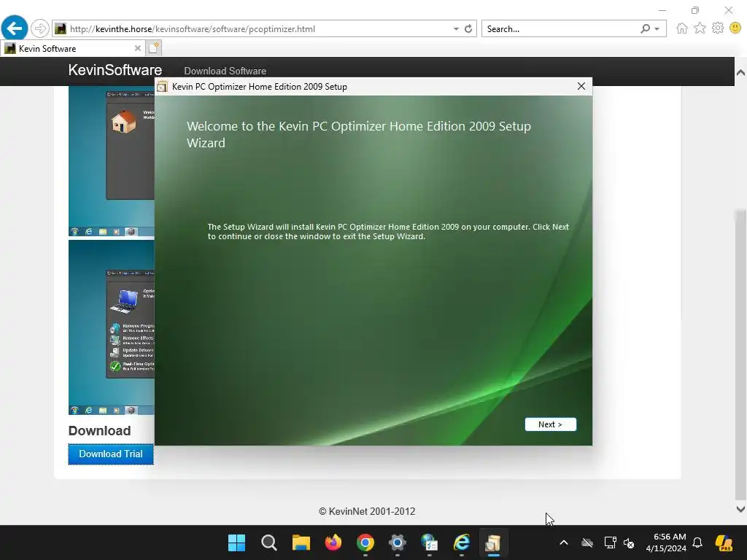Open the network status tray icon
This screenshot has width=747, height=560.
point(610,542)
